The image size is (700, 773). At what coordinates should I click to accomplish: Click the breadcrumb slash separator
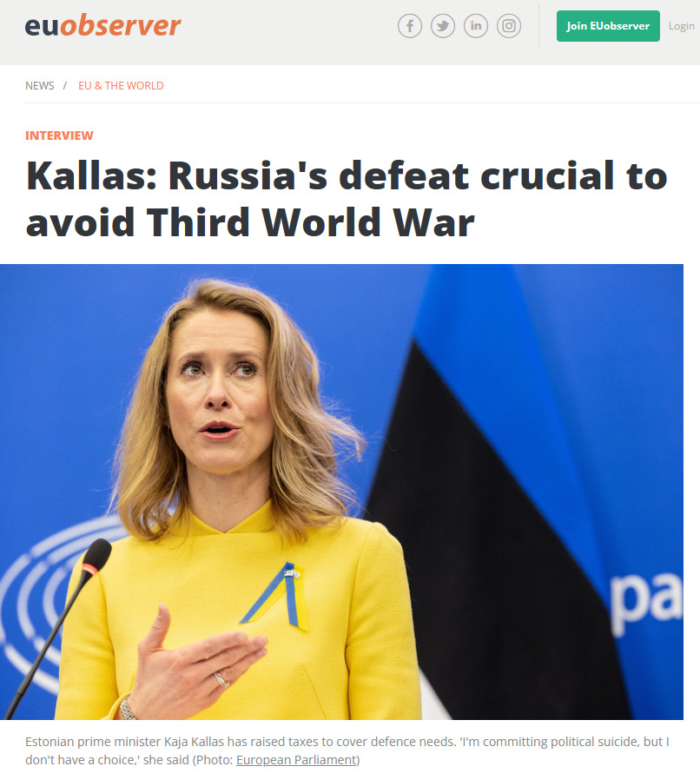64,86
